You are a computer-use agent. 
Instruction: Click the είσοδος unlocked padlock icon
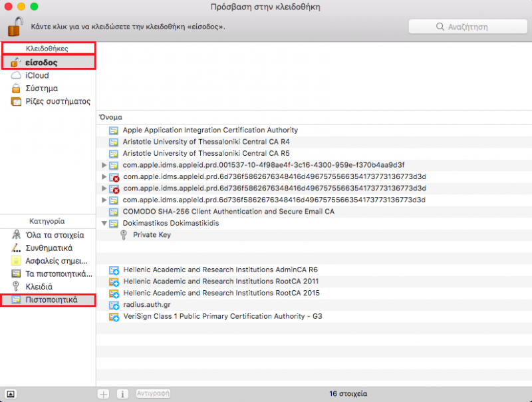(15, 63)
